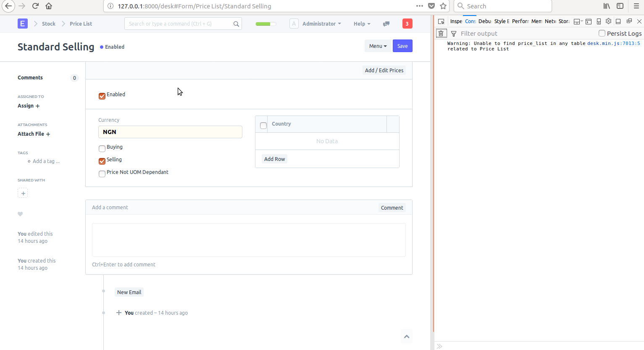644x350 pixels.
Task: Reload the current page
Action: [35, 6]
